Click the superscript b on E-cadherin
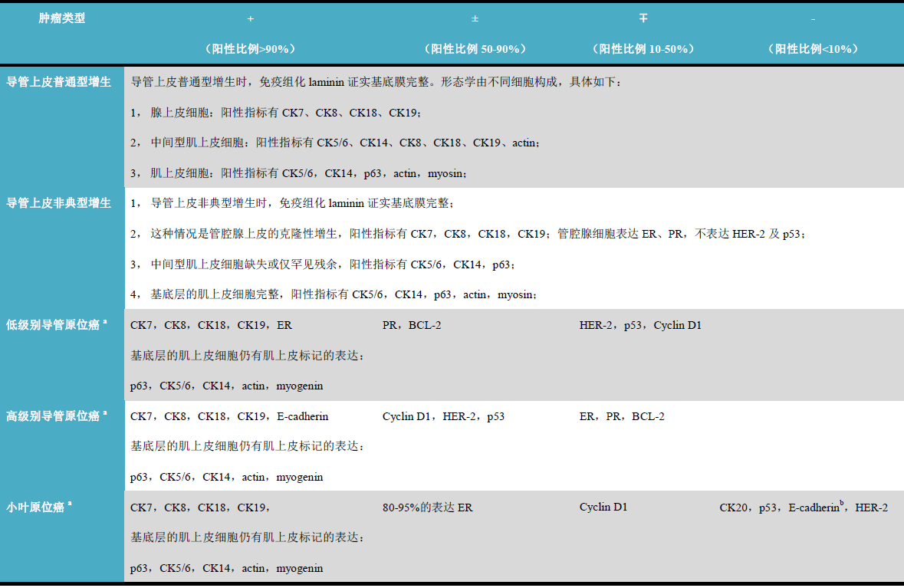Viewport: 904px width, 588px height. pos(842,502)
